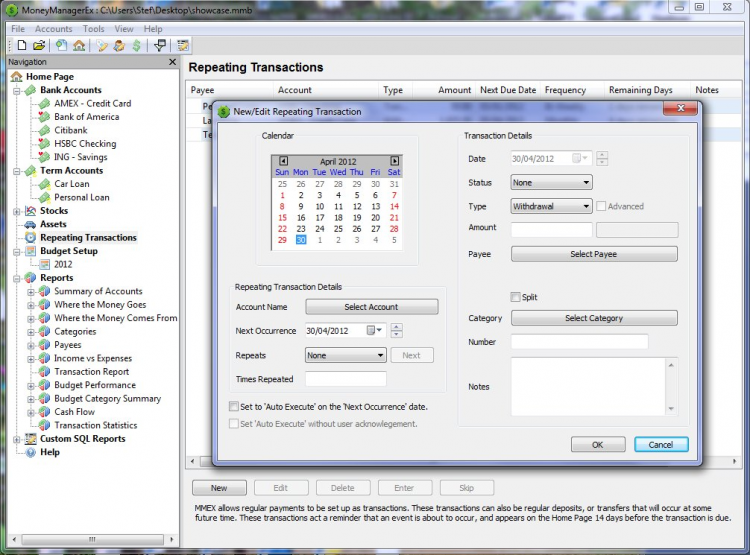Open the Tools menu
750x555 pixels.
93,29
